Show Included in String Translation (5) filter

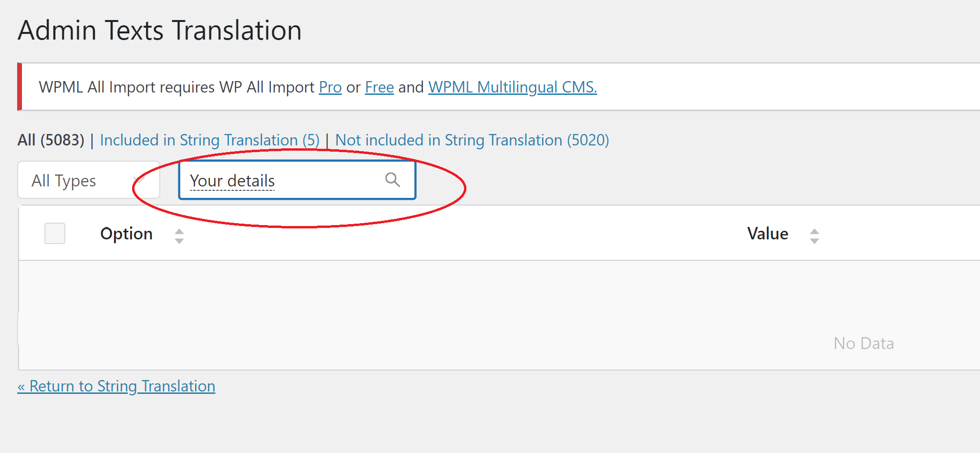coord(210,140)
